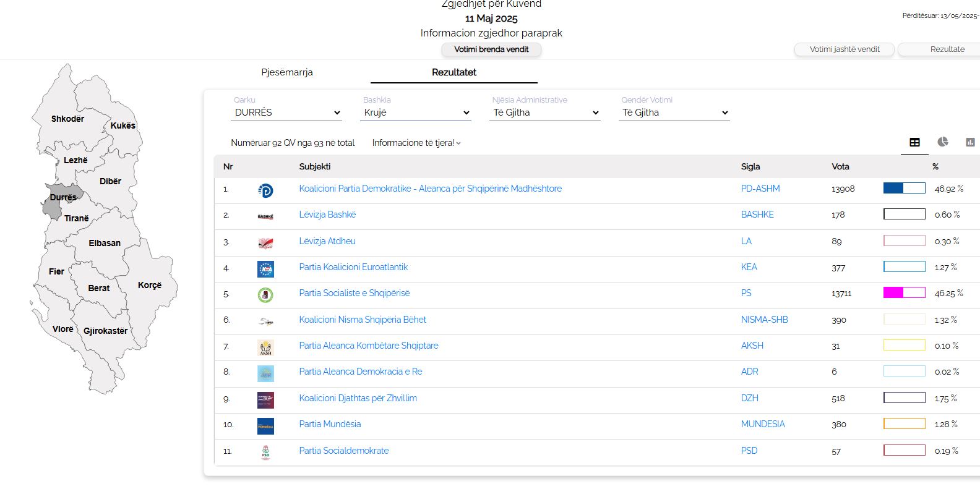The image size is (980, 489).
Task: Open the Lëvizja Bashkë party link
Action: coord(327,215)
